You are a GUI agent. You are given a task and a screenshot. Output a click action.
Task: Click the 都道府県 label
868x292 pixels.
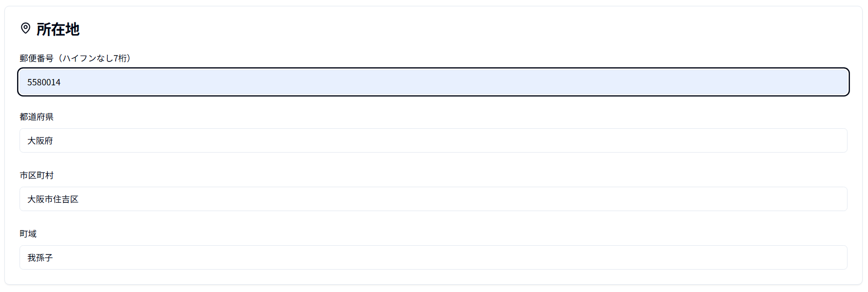(x=37, y=117)
